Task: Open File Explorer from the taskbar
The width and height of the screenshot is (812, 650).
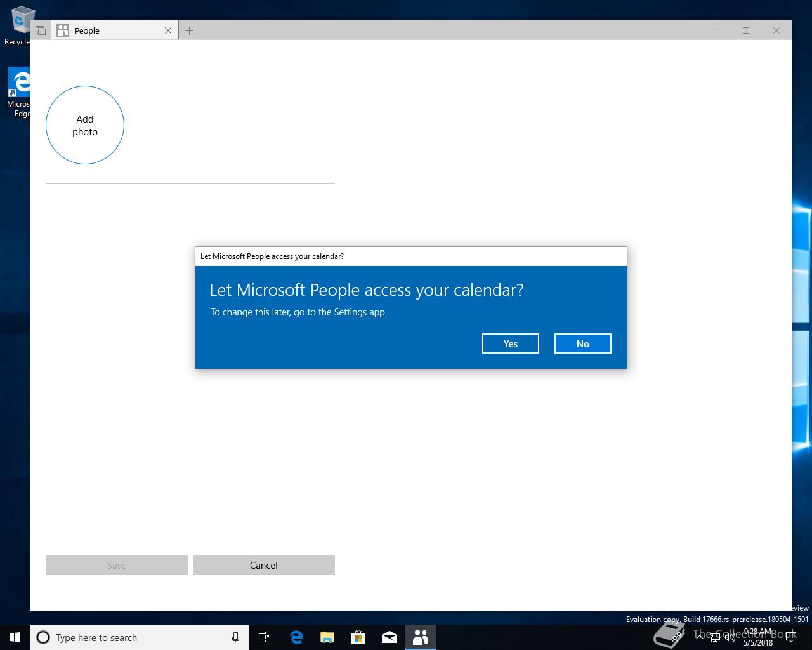Action: (327, 637)
